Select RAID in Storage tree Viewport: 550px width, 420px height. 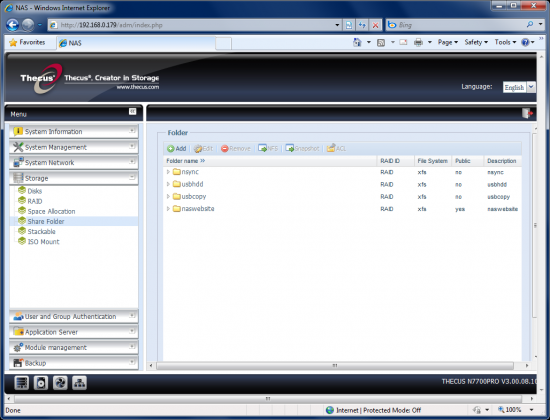(34, 201)
